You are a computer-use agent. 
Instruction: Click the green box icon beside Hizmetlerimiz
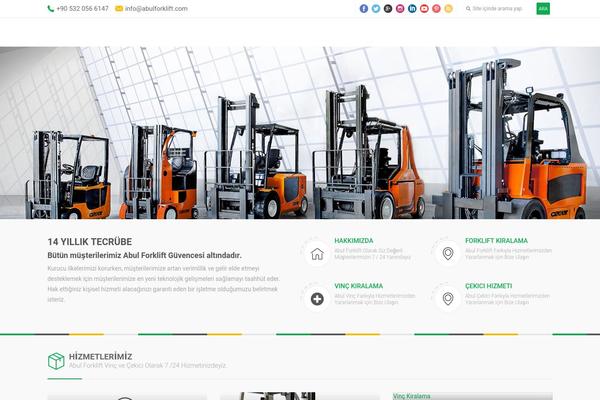pos(56,361)
